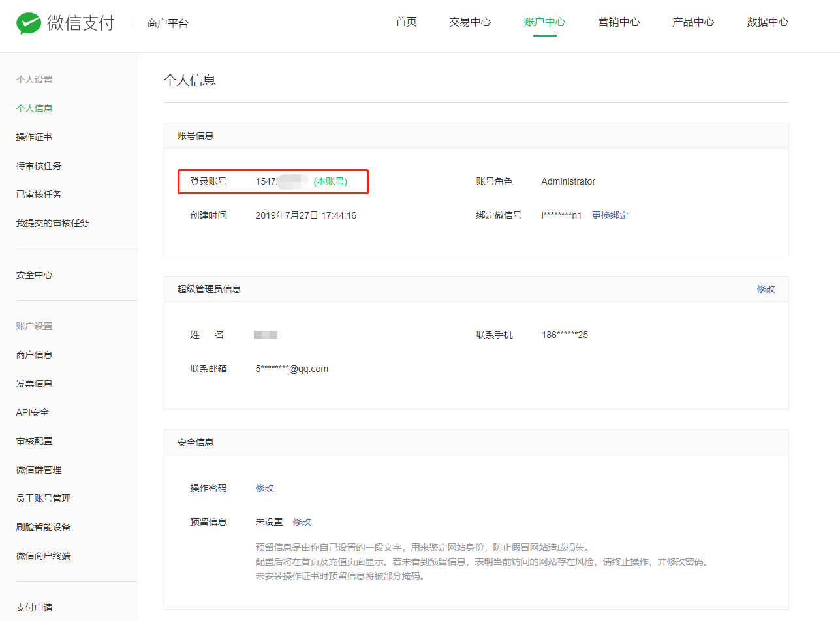This screenshot has height=621, width=840.
Task: Open the 交易中心 tab
Action: coord(470,22)
